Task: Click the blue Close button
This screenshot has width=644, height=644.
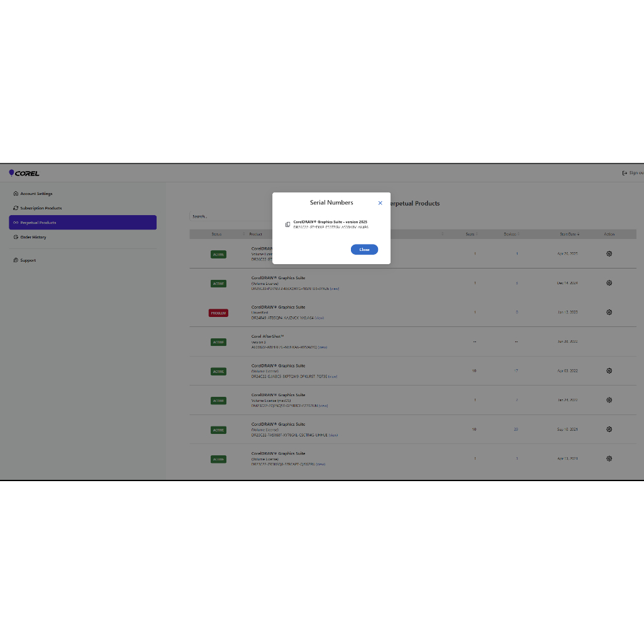Action: click(364, 249)
